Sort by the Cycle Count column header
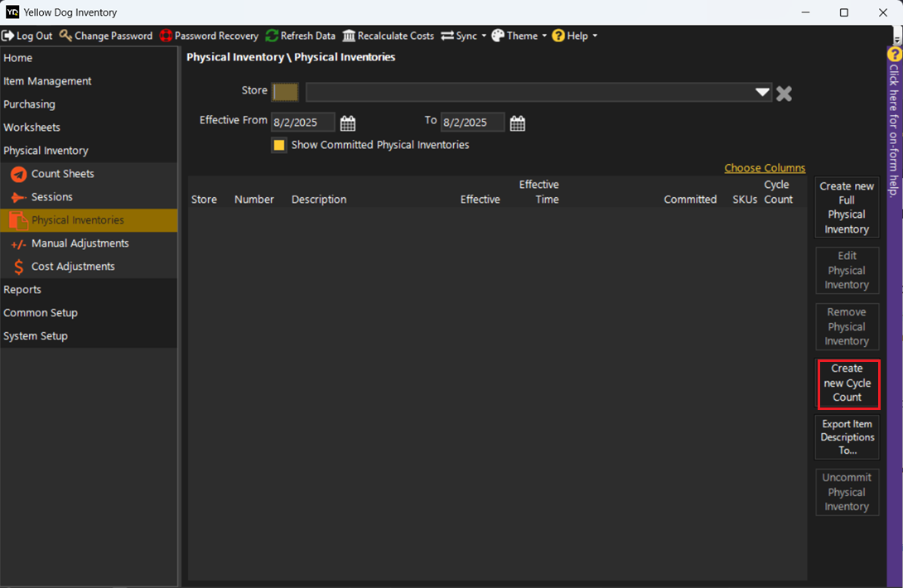The image size is (903, 588). (778, 192)
